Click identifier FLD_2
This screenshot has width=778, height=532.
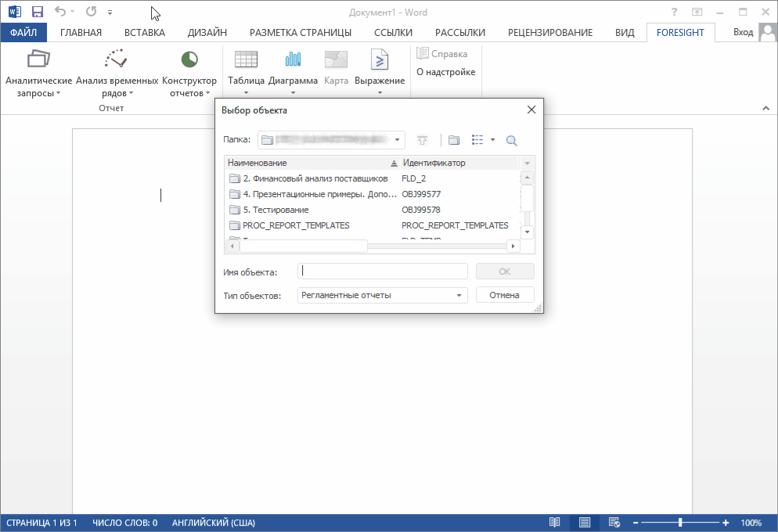(x=414, y=178)
